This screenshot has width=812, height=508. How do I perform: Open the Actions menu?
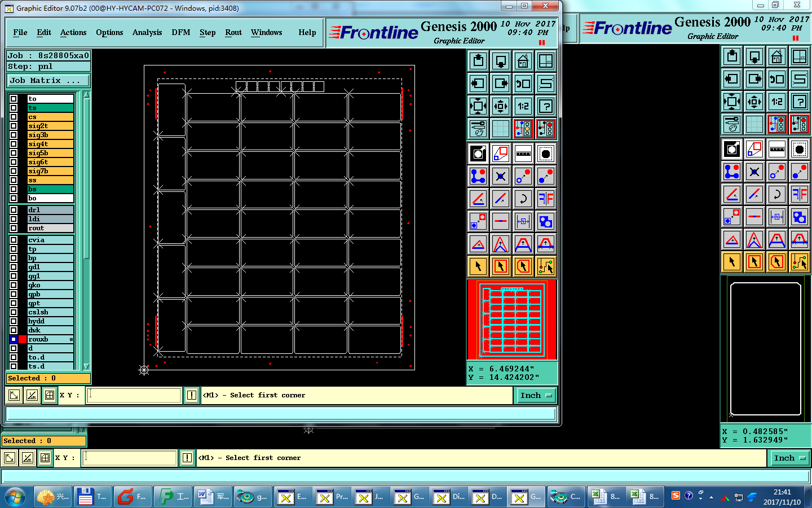(73, 32)
